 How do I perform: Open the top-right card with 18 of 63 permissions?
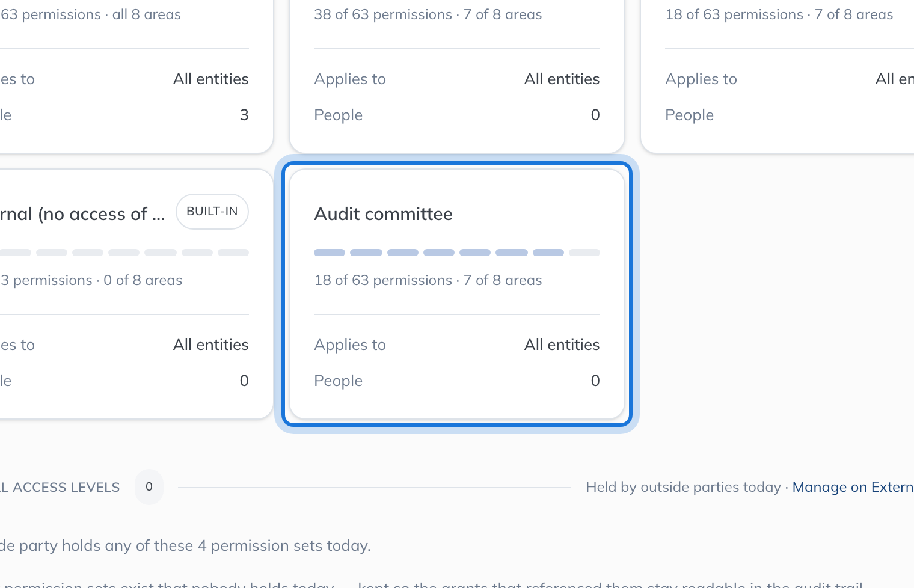[x=778, y=76]
